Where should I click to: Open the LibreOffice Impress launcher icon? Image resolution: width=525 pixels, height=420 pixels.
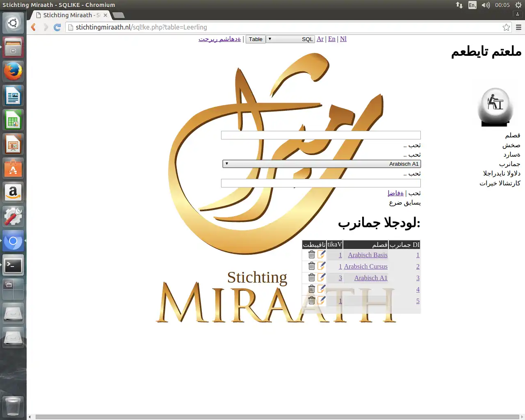click(13, 144)
